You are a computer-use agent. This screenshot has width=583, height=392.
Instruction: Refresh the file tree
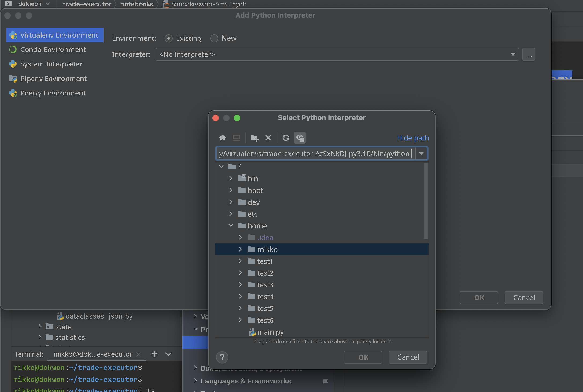pyautogui.click(x=286, y=138)
